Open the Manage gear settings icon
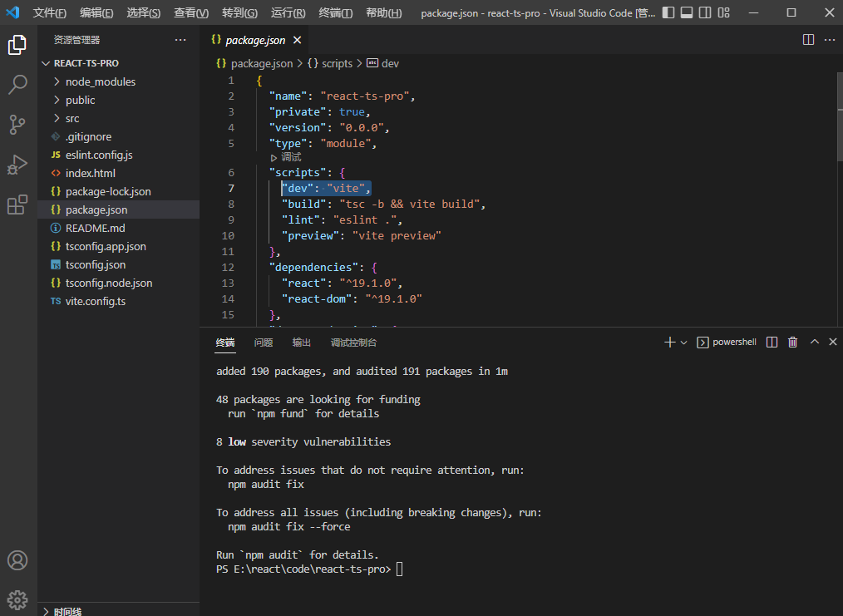This screenshot has width=843, height=616. pyautogui.click(x=17, y=599)
